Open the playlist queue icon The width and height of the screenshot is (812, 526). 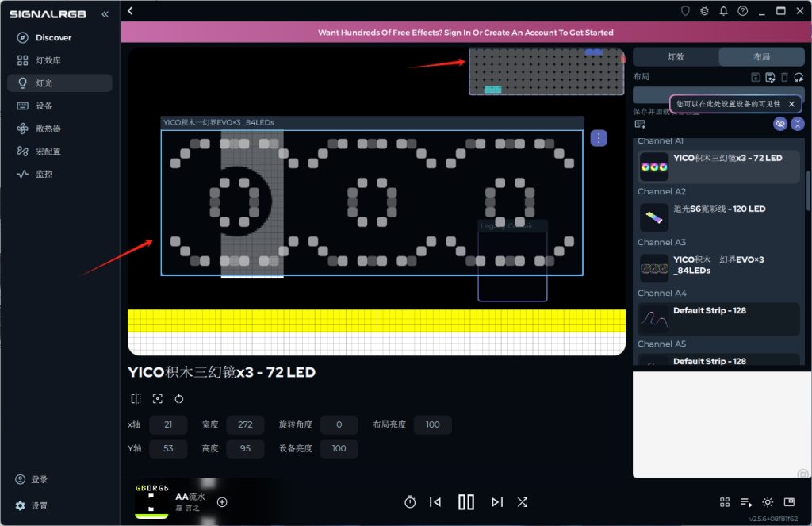(x=746, y=501)
